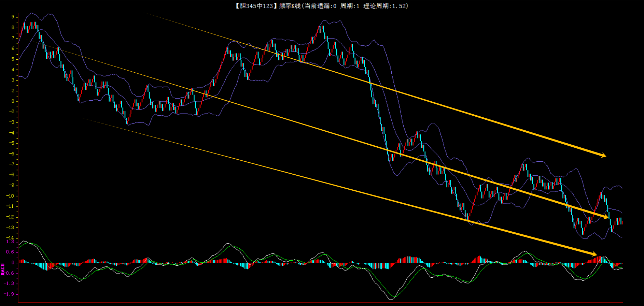
Task: Click the upper orange trendline arrowhead
Action: pyautogui.click(x=603, y=155)
